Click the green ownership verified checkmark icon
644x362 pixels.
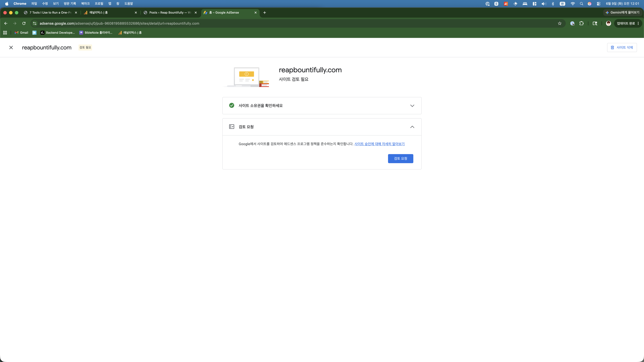(x=231, y=105)
